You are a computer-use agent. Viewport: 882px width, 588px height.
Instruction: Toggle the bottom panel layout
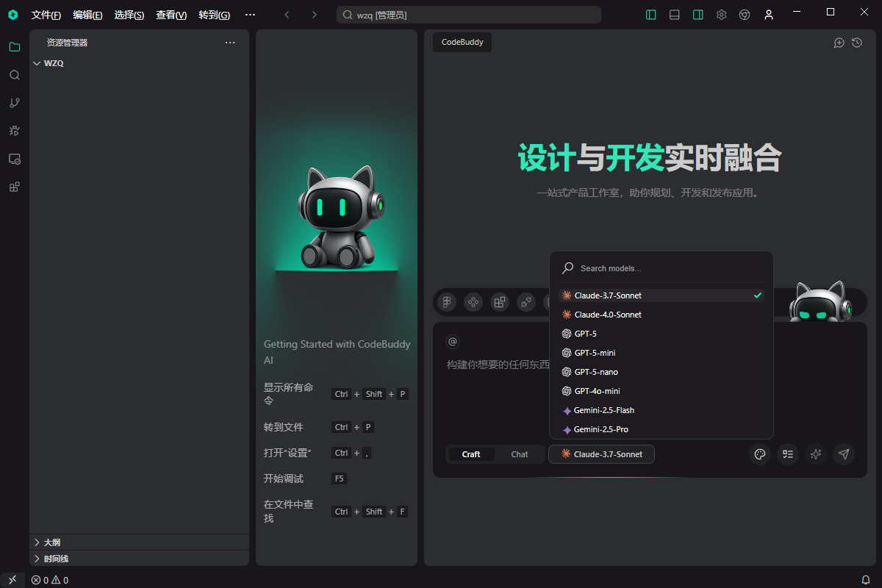point(674,15)
